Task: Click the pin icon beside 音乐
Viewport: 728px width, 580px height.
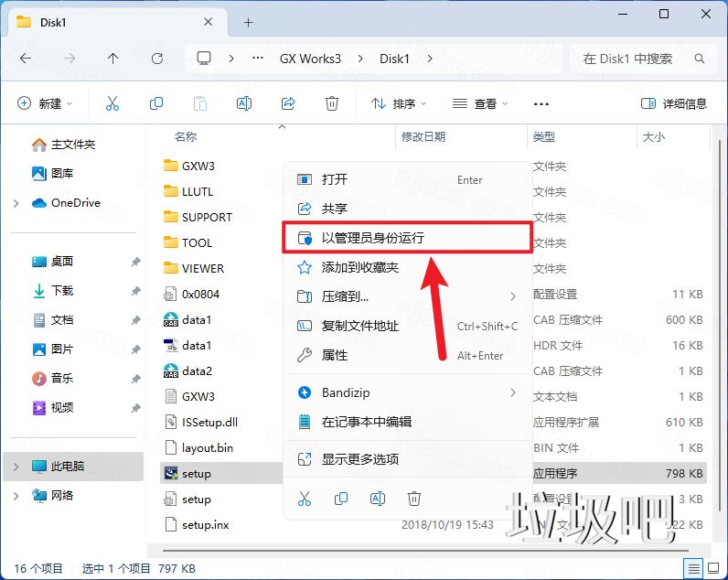Action: (135, 379)
